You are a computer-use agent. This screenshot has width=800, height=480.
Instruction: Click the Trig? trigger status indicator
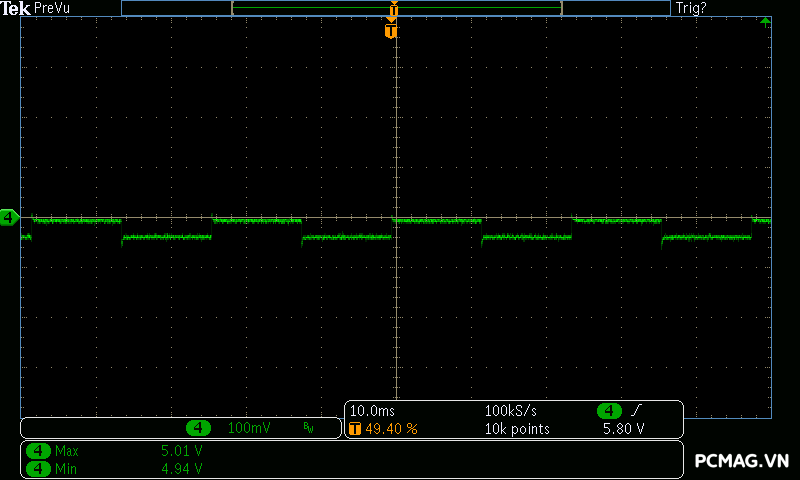pyautogui.click(x=691, y=8)
